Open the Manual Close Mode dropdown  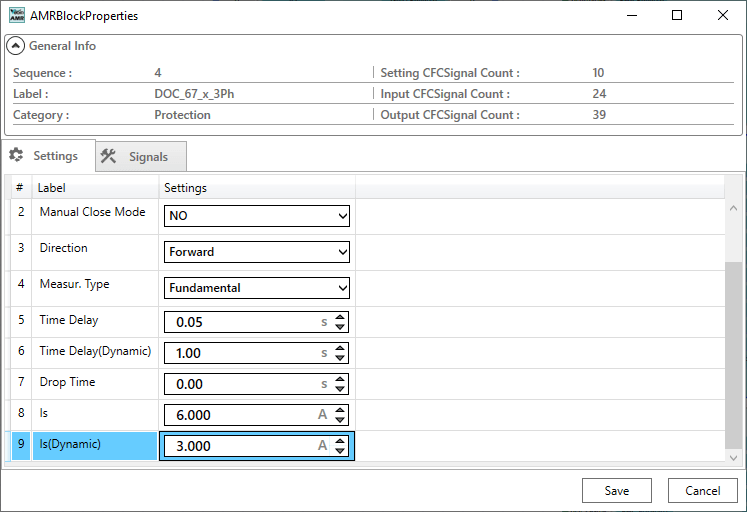257,216
